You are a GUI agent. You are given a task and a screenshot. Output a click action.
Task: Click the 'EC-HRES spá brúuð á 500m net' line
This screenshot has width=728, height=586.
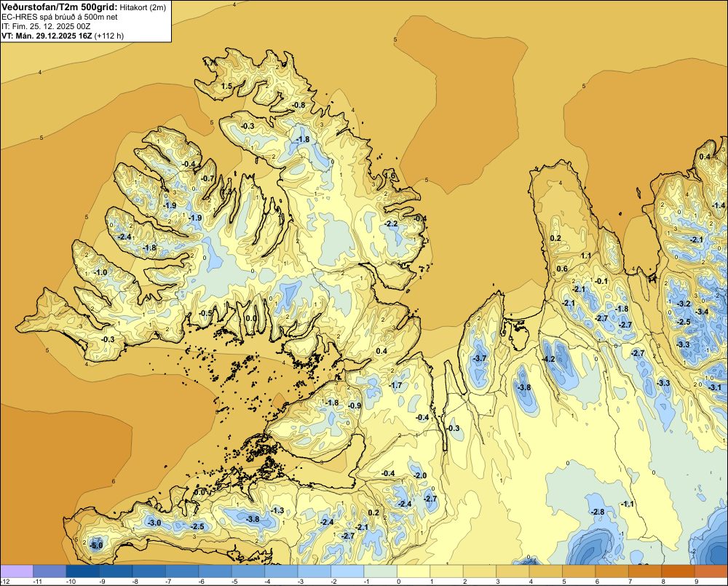[60, 17]
